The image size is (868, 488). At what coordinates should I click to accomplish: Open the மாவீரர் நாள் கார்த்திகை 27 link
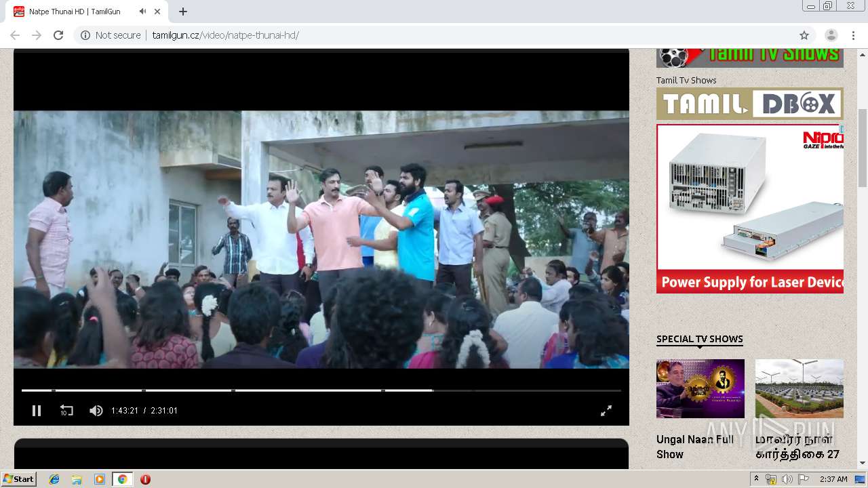click(x=797, y=447)
